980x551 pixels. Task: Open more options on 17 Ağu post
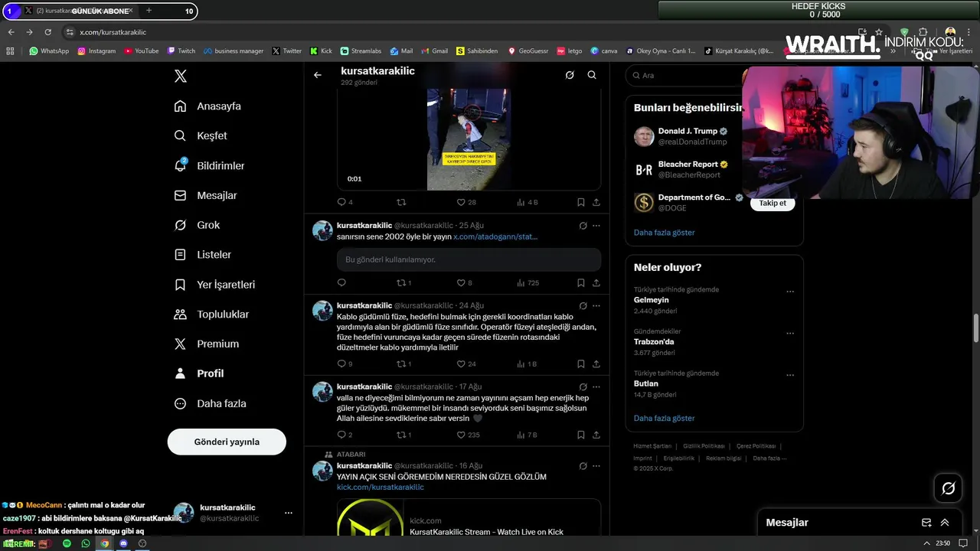596,386
